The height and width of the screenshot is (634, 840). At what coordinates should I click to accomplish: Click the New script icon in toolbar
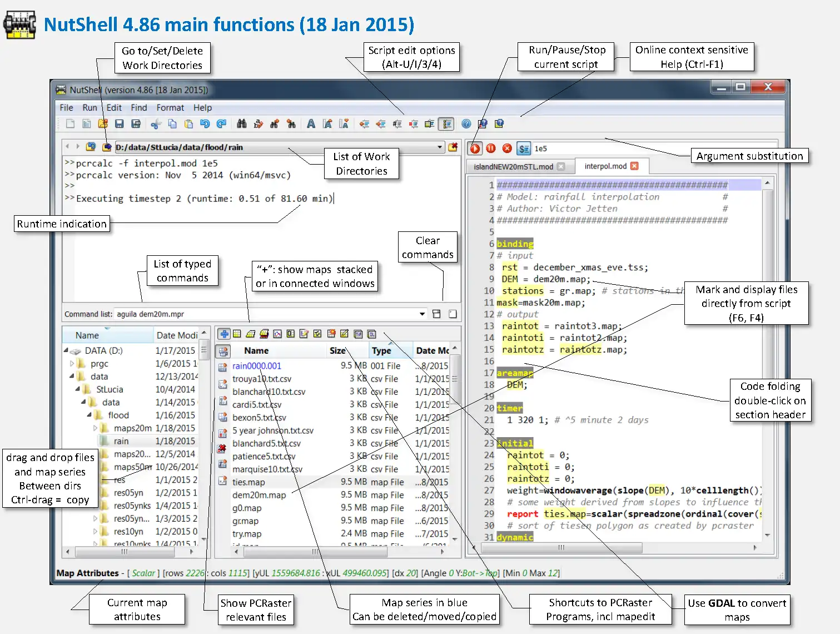[x=71, y=123]
